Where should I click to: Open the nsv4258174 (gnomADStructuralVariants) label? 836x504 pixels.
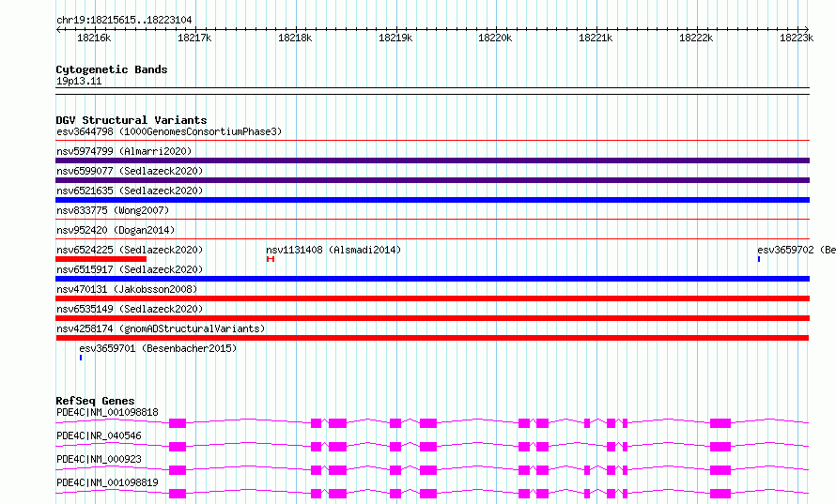pos(161,328)
